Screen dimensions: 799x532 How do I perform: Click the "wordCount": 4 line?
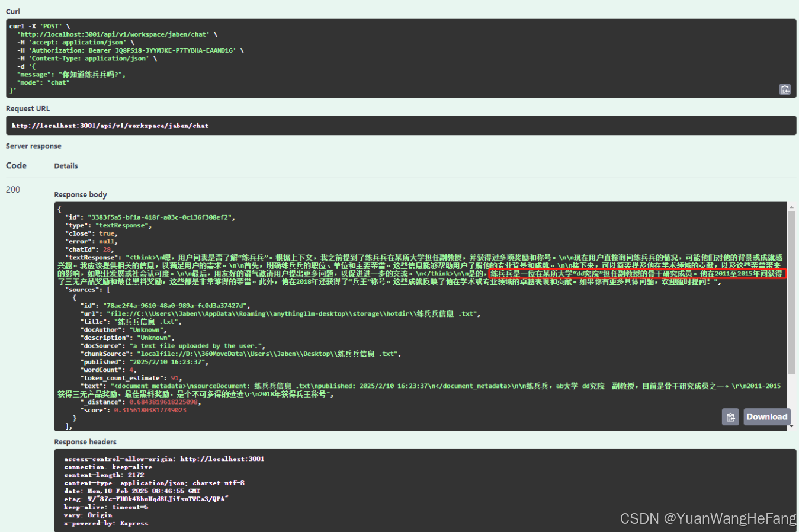click(x=108, y=370)
